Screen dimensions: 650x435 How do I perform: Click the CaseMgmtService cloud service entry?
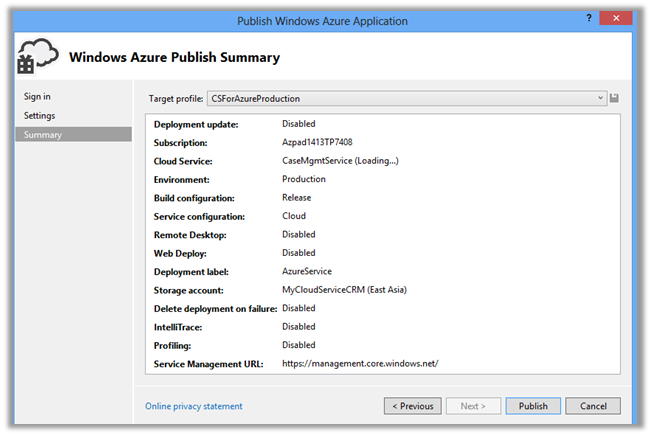tap(340, 161)
